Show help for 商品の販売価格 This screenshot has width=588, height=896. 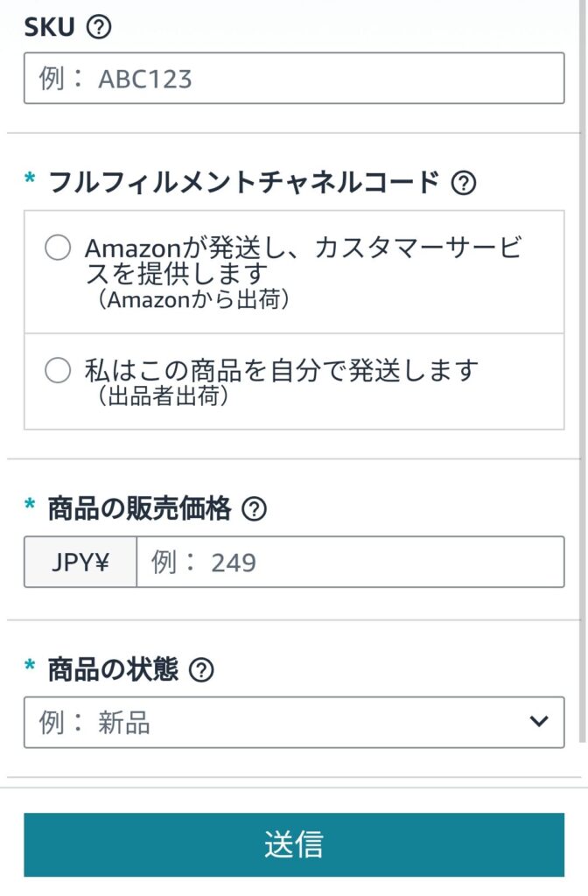(255, 508)
